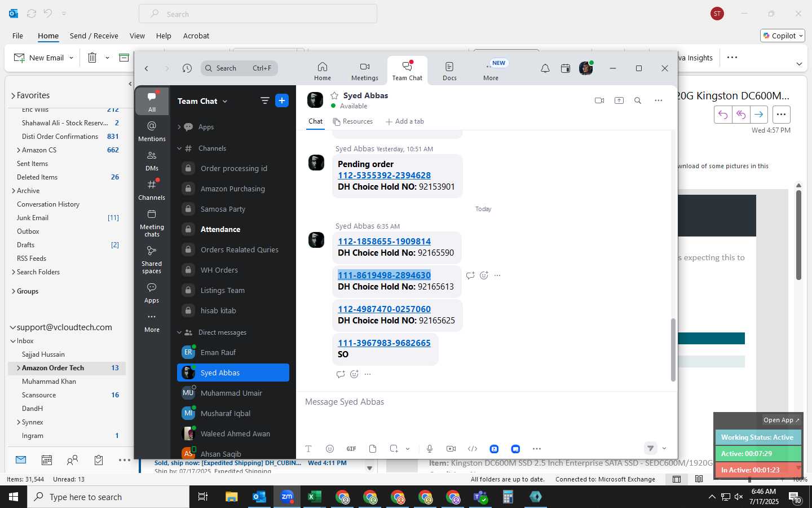Viewport: 812px width, 508px height.
Task: Click the Zoom notifications bell icon
Action: [x=545, y=68]
